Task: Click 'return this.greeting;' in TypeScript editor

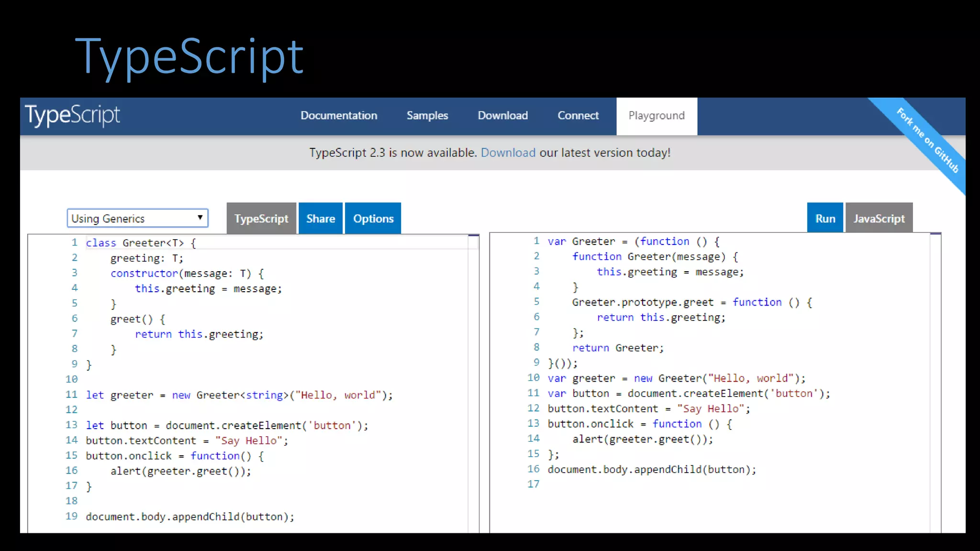Action: [199, 334]
